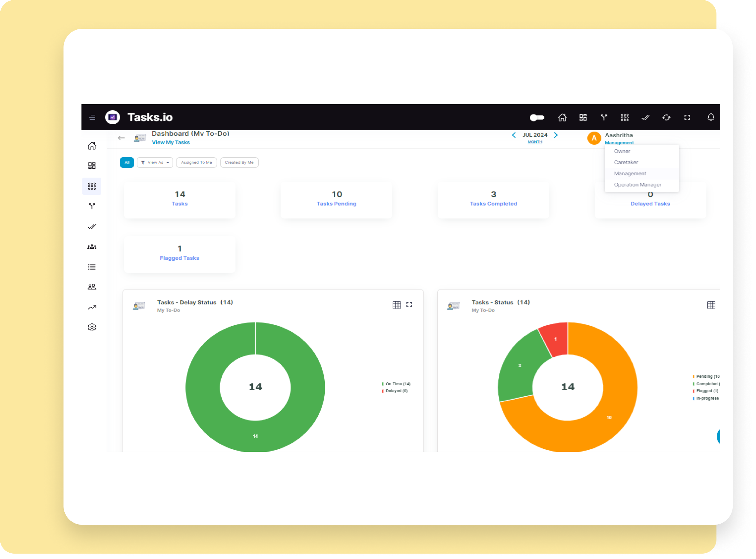
Task: Go to next month with right chevron
Action: click(x=555, y=135)
